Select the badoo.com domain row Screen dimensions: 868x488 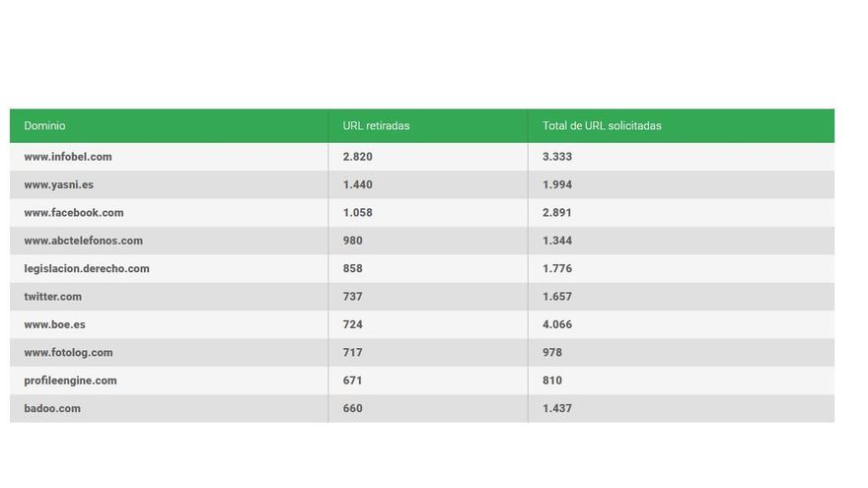pos(52,408)
